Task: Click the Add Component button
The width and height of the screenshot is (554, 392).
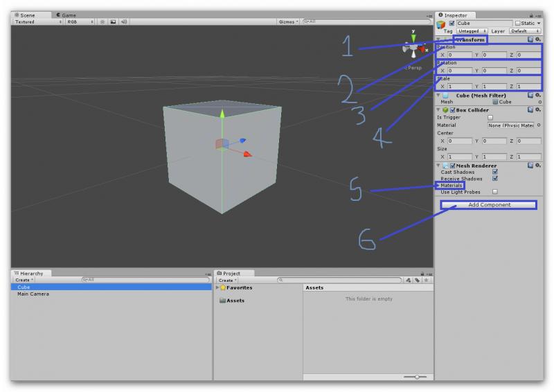Action: [x=489, y=205]
